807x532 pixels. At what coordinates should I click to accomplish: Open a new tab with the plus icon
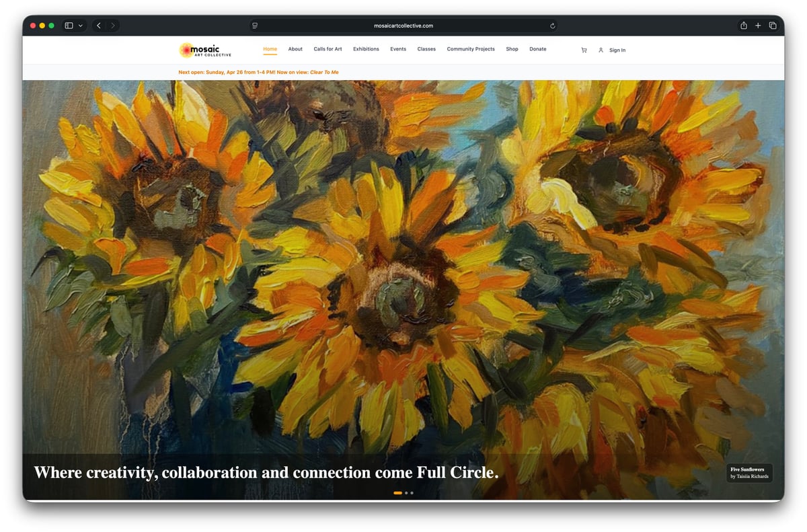[x=758, y=25]
